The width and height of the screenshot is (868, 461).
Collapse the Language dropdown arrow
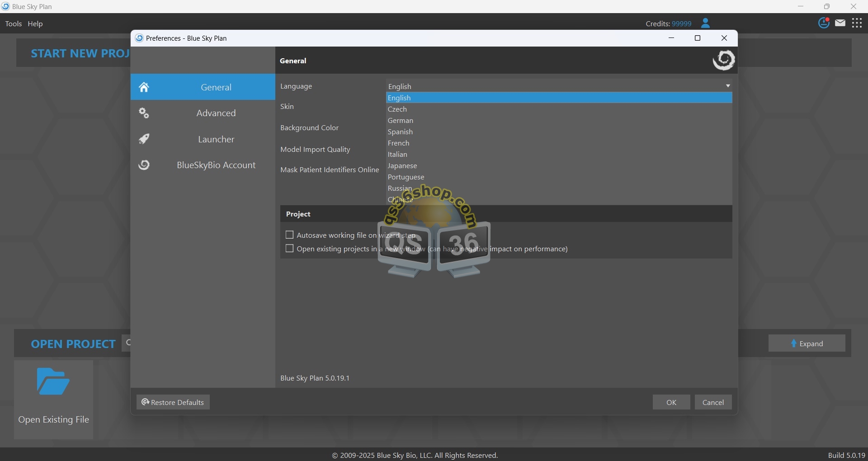727,86
